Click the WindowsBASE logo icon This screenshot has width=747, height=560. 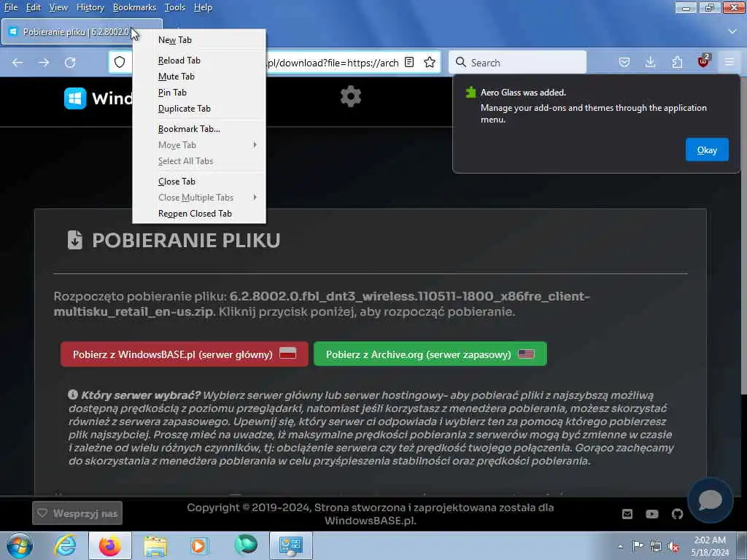tap(75, 98)
